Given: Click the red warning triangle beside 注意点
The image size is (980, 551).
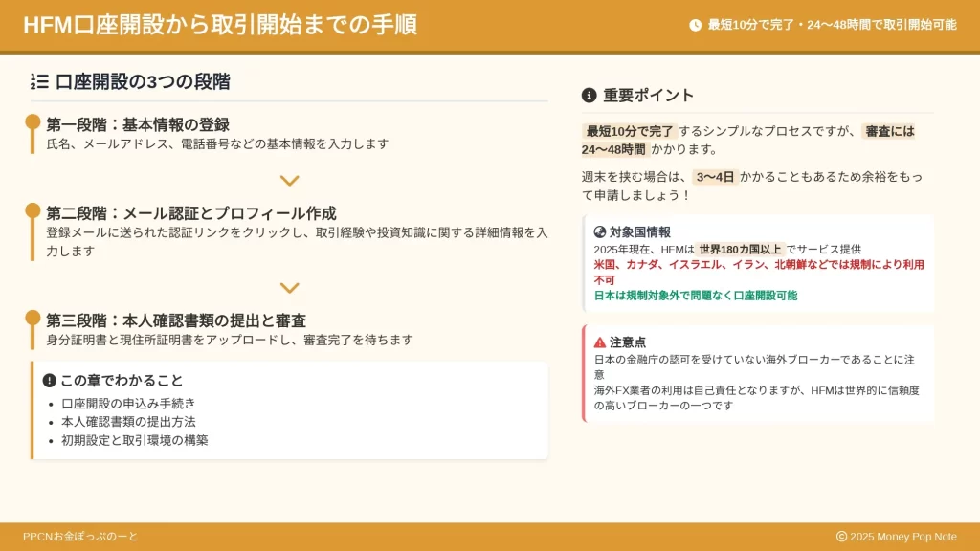Looking at the screenshot, I should 599,342.
